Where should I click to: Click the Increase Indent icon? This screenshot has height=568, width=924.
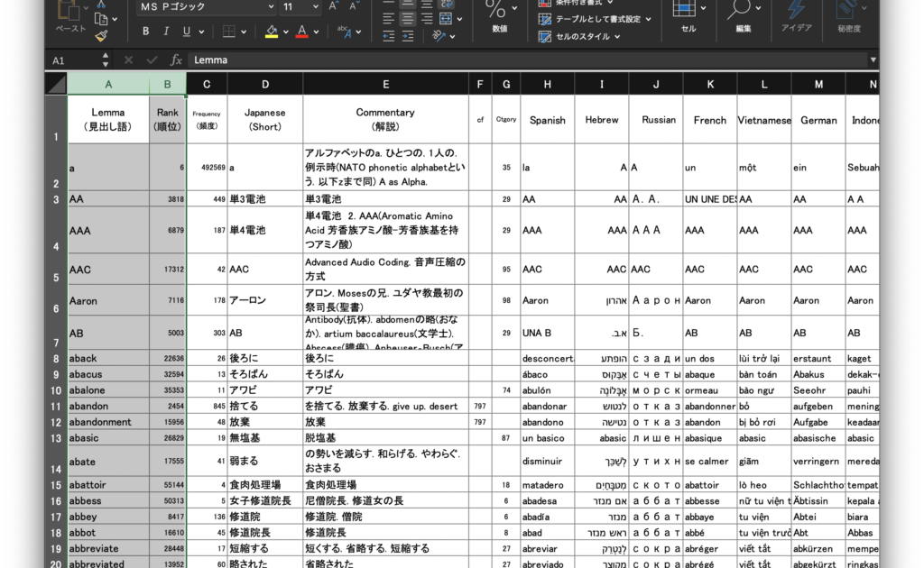(407, 36)
